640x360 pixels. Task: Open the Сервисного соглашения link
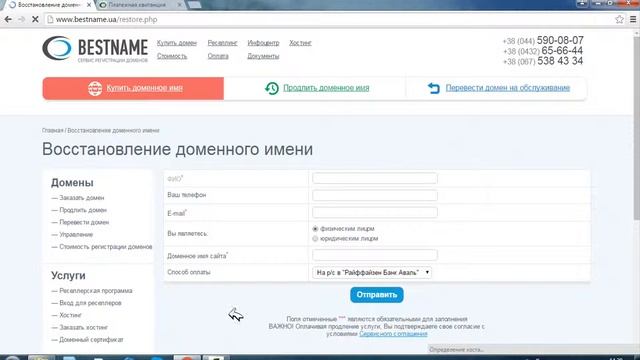393,334
